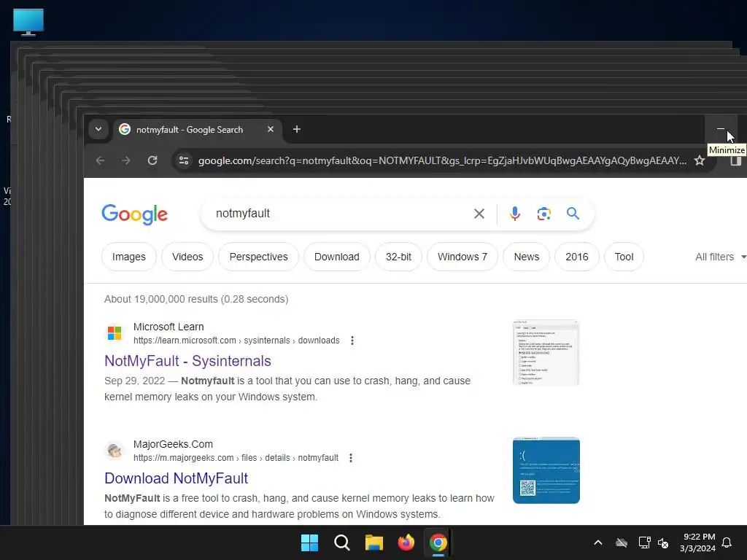Filter results by News
This screenshot has height=560, width=747.
pyautogui.click(x=527, y=257)
